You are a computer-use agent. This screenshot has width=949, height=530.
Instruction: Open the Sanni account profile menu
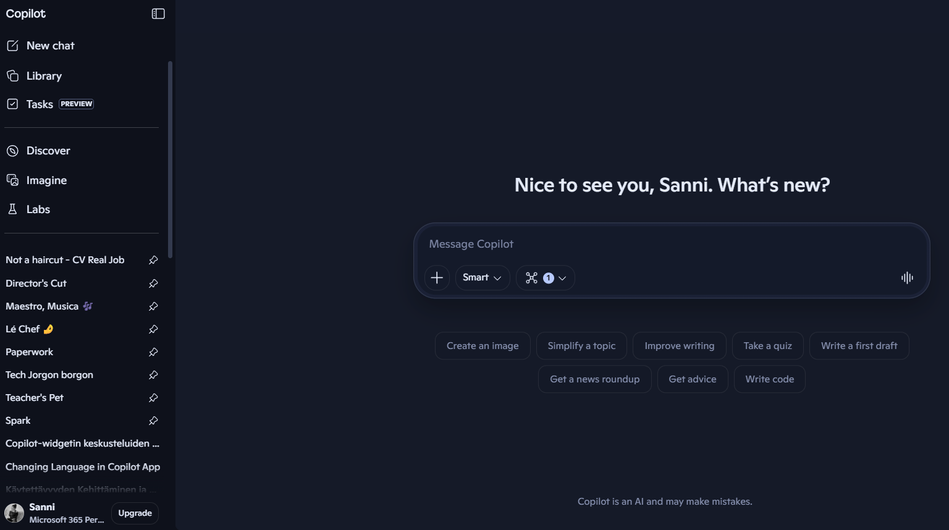(54, 513)
